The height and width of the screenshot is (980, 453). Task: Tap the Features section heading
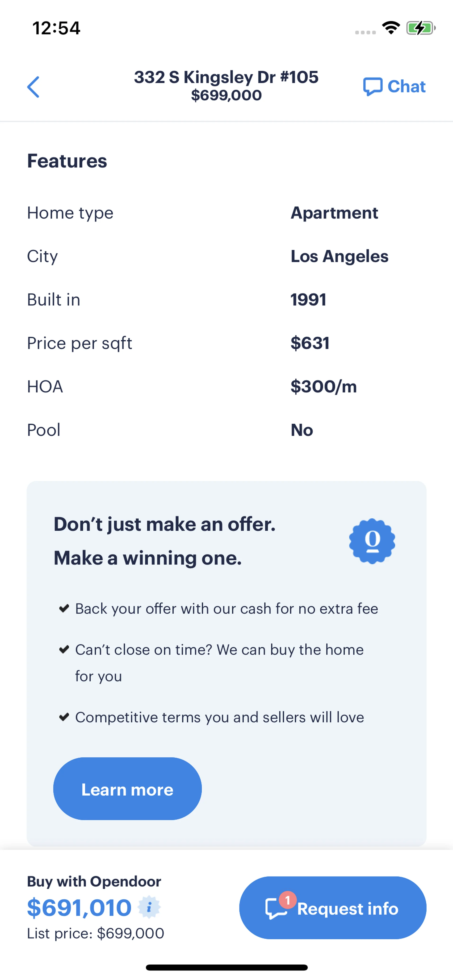(x=67, y=161)
